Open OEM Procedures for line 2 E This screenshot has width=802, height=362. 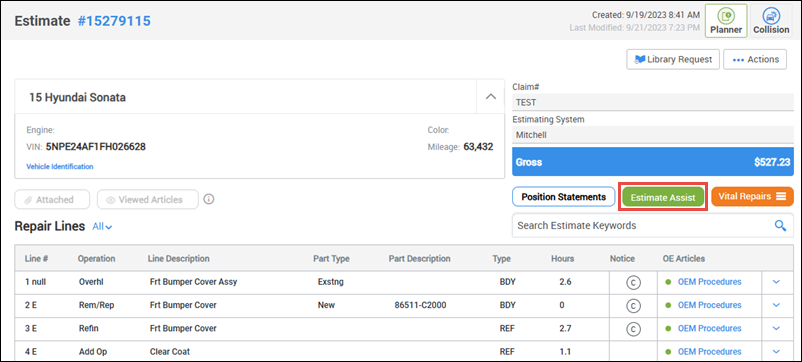(709, 305)
